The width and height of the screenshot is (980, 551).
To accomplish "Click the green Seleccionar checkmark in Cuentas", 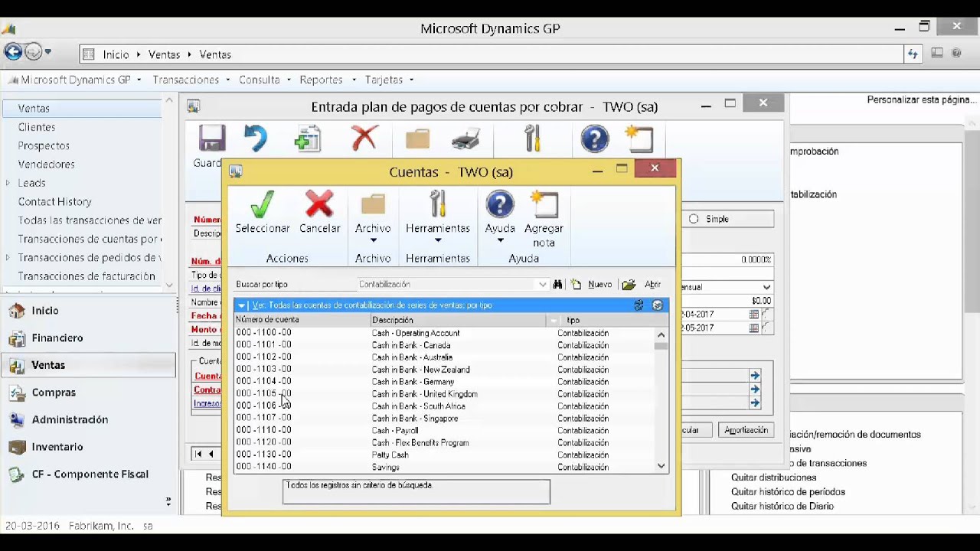I will [262, 204].
